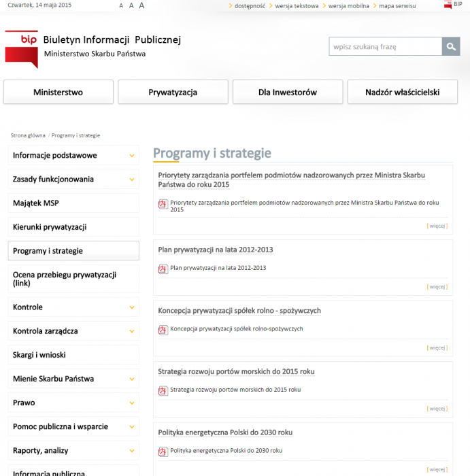
Task: Click więcej under Koncepcja prywatyzacji spółek
Action: (x=437, y=348)
